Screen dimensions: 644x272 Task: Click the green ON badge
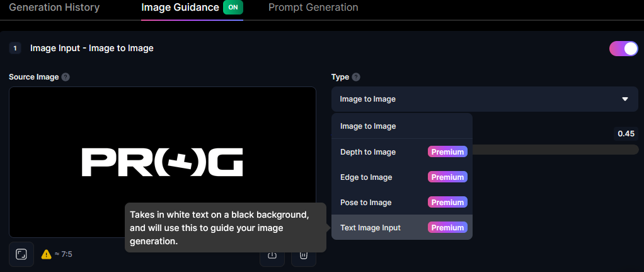tap(233, 8)
